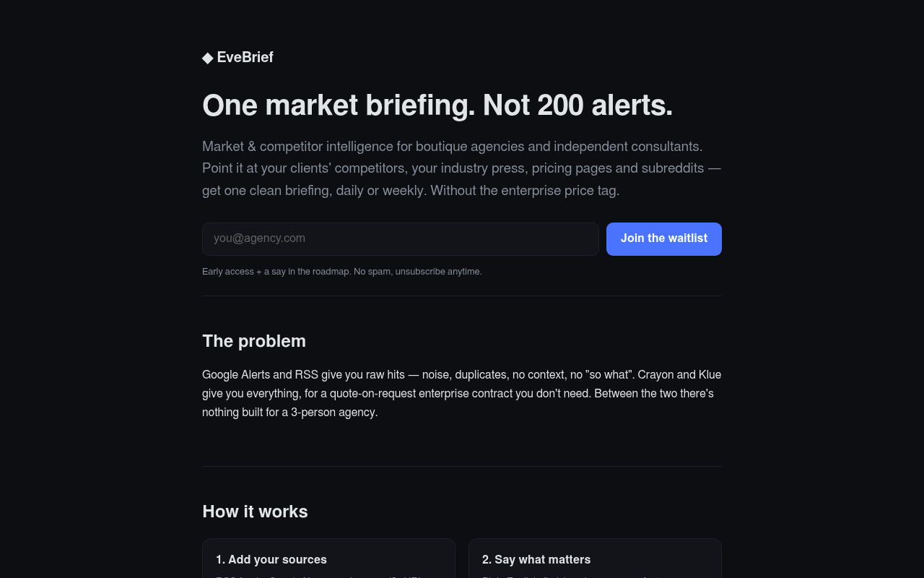Click 'pricing pages and subreddits' in the intro
Image resolution: width=924 pixels, height=578 pixels.
coord(618,168)
